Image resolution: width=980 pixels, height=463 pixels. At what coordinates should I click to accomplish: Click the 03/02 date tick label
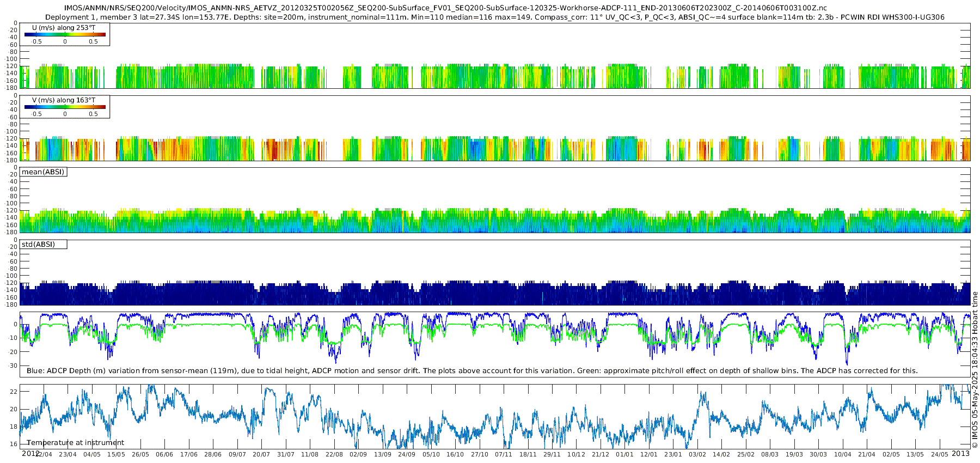click(697, 454)
